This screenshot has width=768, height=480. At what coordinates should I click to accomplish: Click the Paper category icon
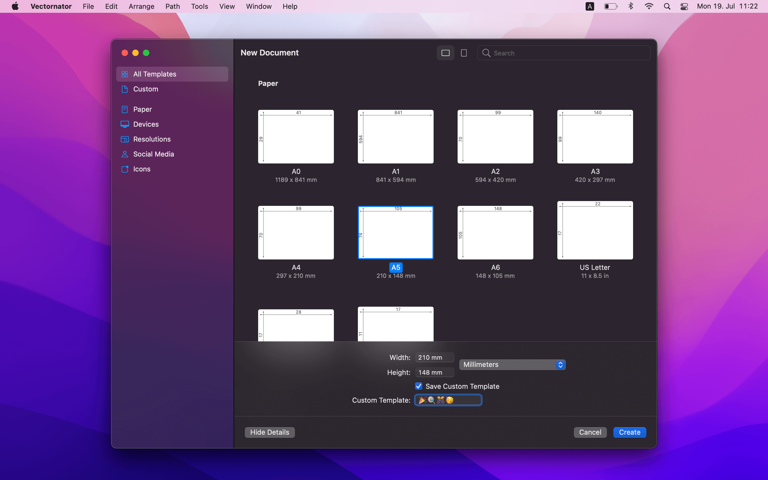pyautogui.click(x=124, y=109)
